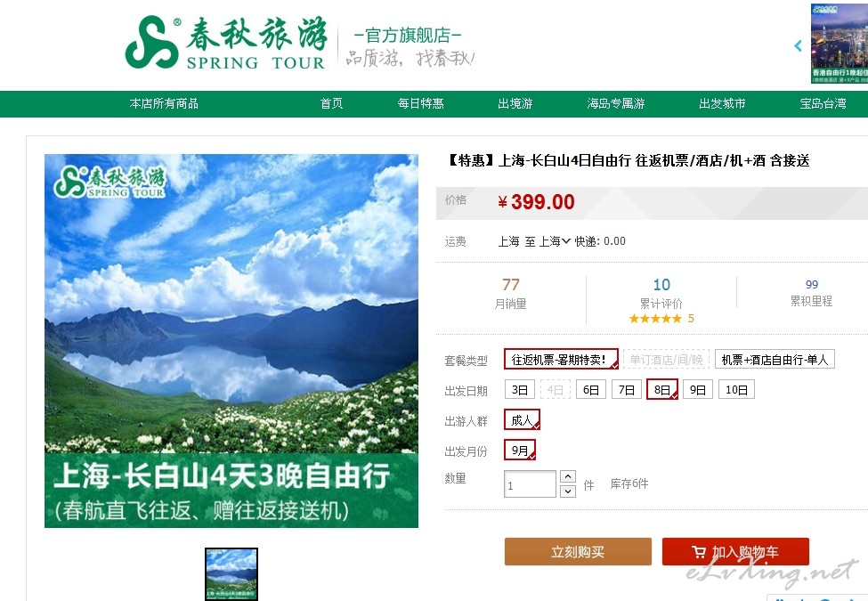The width and height of the screenshot is (868, 601).
Task: Open the 海岛专属游 navigation tab
Action: click(615, 103)
